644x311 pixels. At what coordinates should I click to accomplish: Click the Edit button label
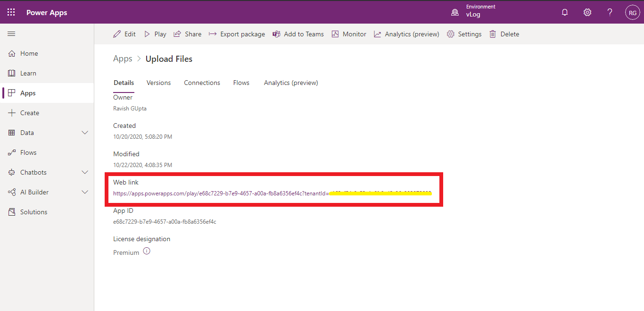(x=130, y=34)
